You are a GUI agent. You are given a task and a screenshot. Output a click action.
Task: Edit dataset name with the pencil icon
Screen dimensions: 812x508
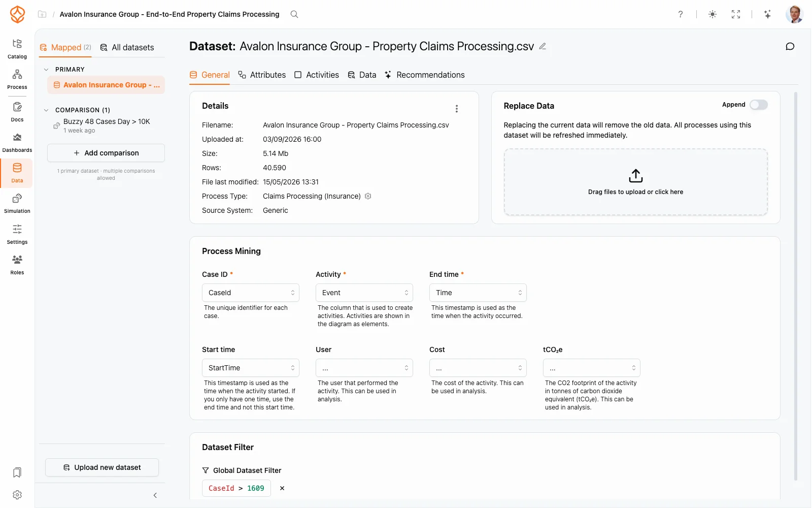[543, 46]
